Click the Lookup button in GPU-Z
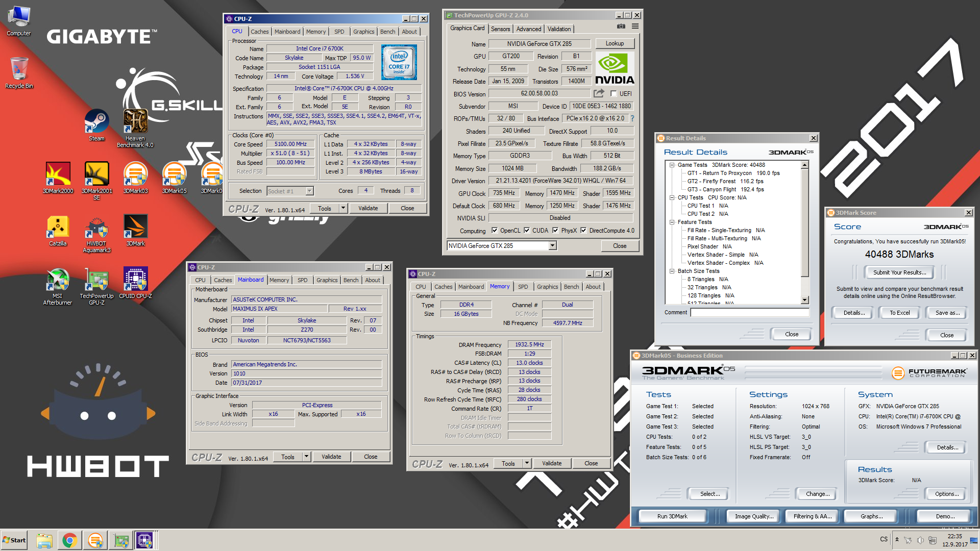This screenshot has height=551, width=980. point(615,43)
